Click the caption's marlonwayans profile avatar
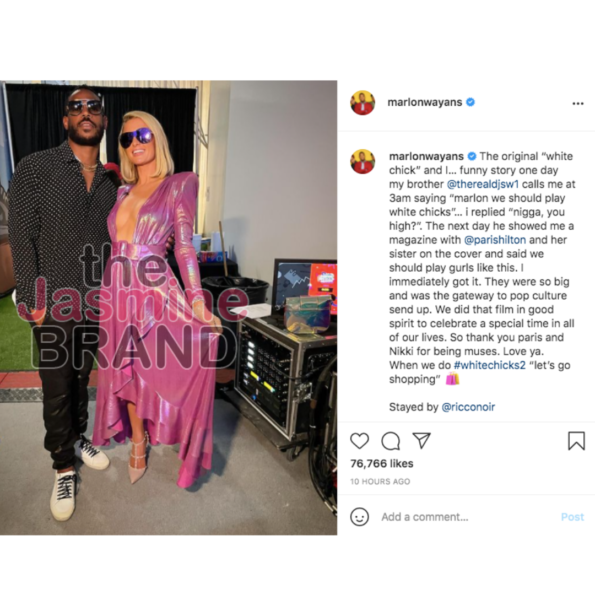The height and width of the screenshot is (595, 595). coord(362,161)
